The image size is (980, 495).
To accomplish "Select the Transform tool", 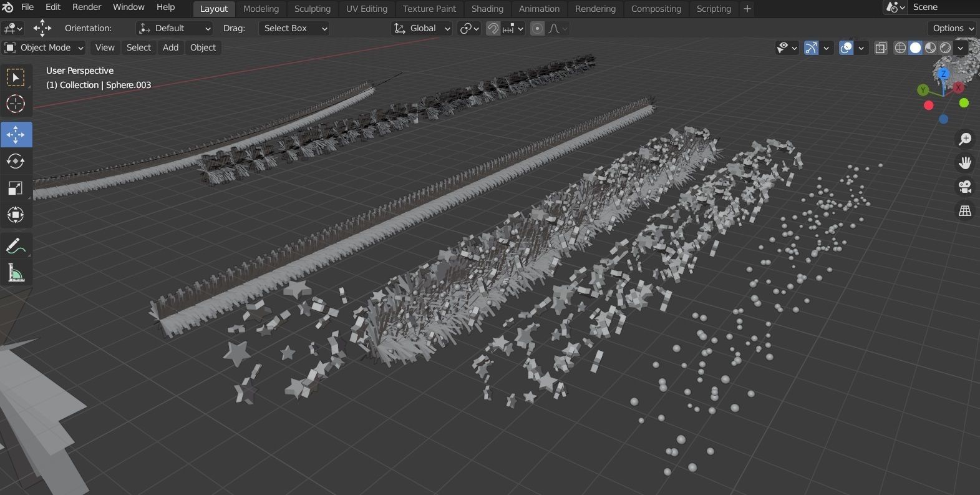I will point(16,215).
